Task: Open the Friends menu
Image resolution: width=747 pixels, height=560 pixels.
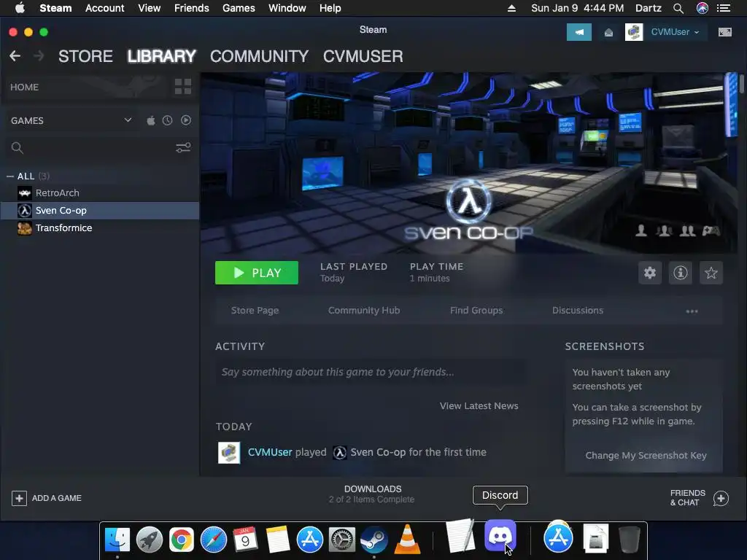Action: tap(192, 8)
